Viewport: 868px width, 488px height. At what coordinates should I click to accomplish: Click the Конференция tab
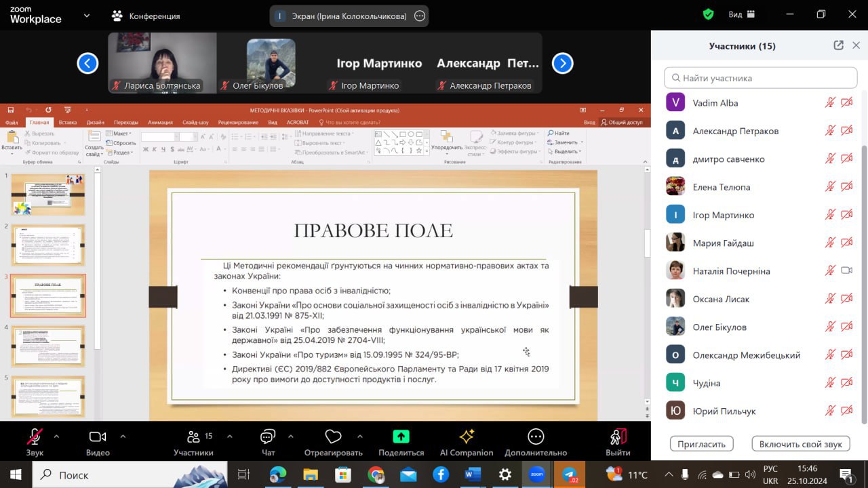coord(146,16)
